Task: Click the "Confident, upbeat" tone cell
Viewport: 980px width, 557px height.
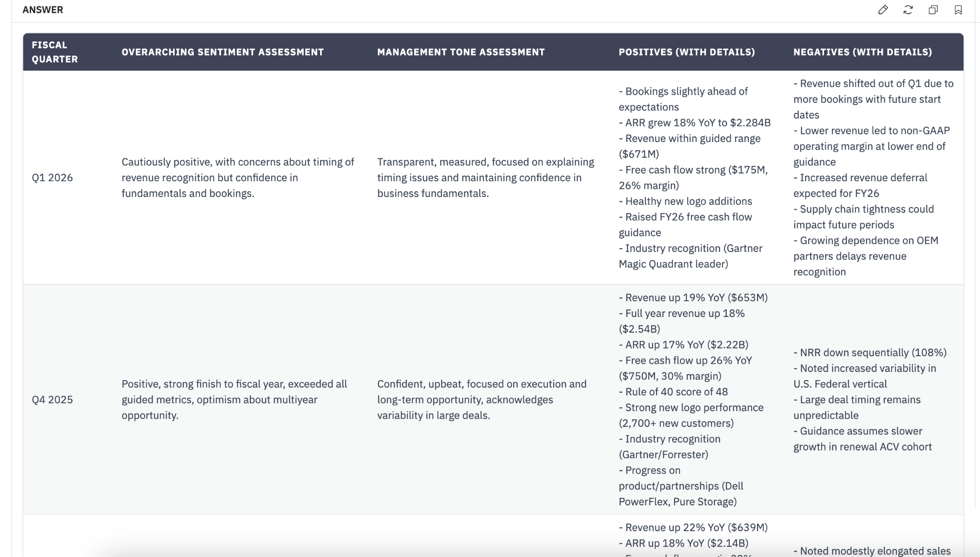Action: 481,400
